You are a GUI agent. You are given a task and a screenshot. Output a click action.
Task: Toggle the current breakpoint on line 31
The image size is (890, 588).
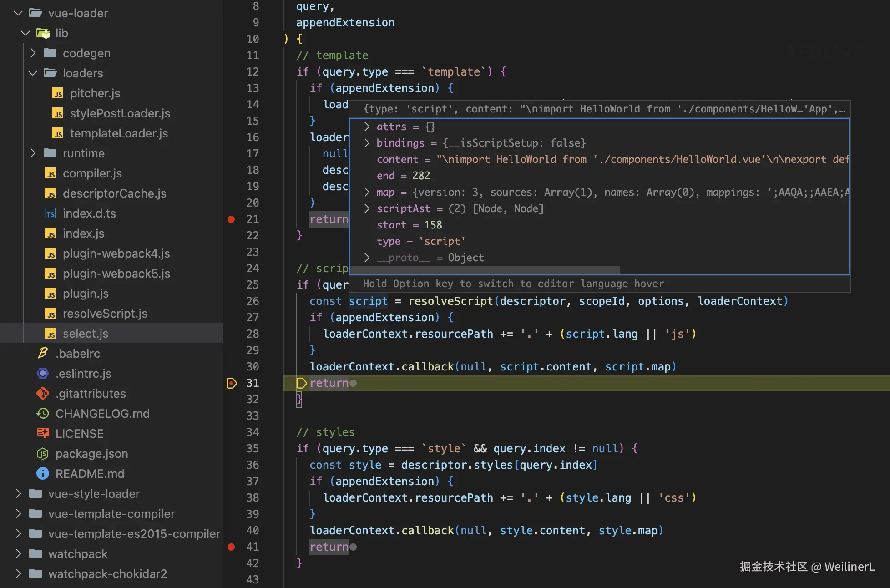(231, 383)
